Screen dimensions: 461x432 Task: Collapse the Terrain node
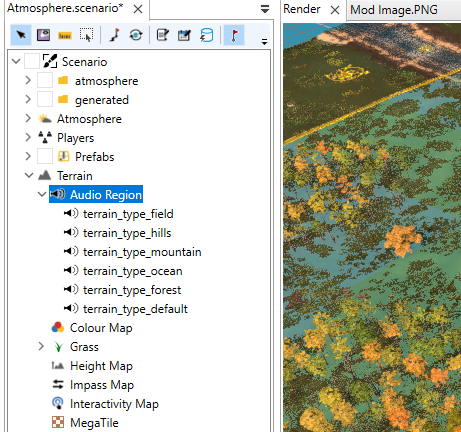(x=29, y=175)
